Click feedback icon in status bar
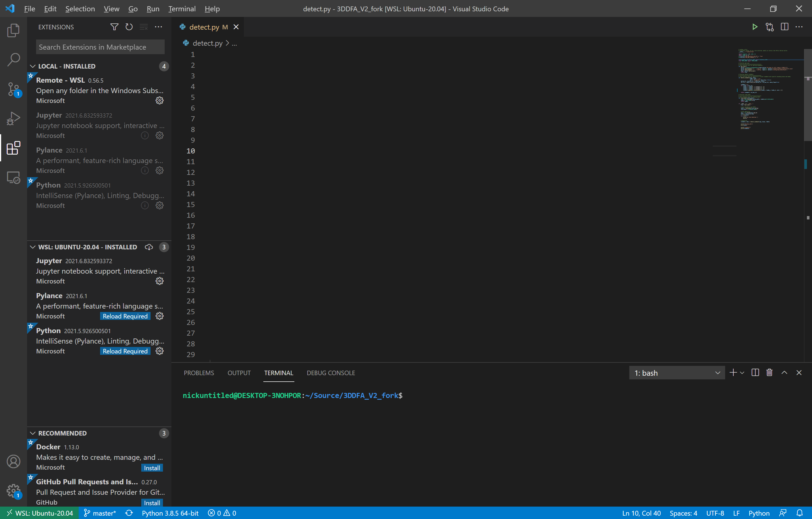The width and height of the screenshot is (812, 519). [783, 513]
